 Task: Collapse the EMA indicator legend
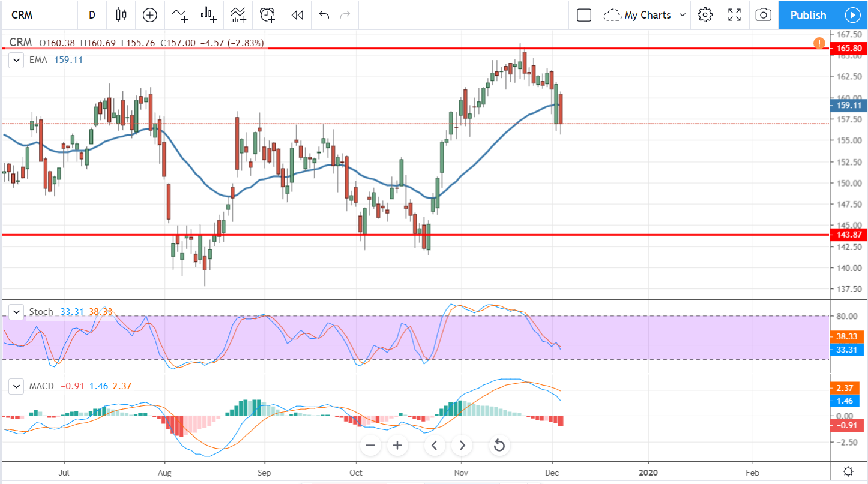(17, 60)
